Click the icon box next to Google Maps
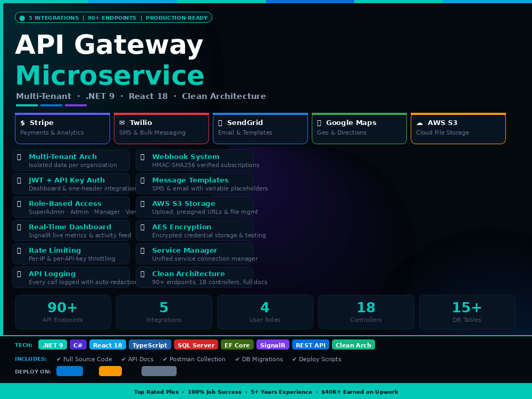Image resolution: width=532 pixels, height=399 pixels. [319, 123]
